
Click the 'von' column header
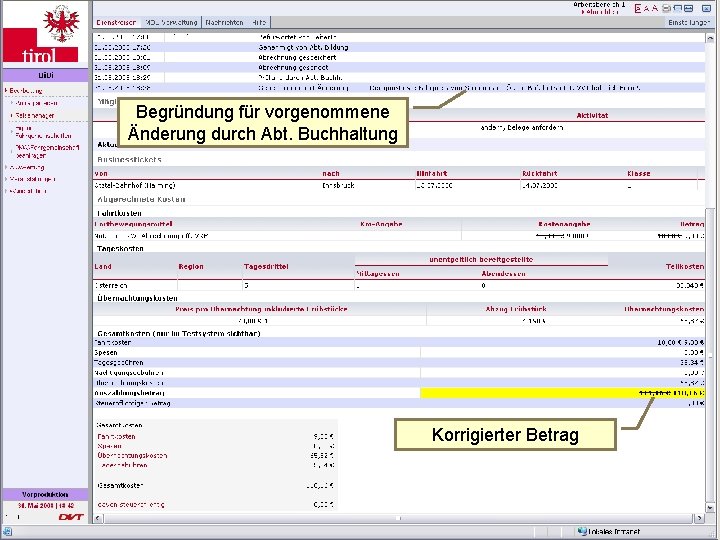click(101, 174)
